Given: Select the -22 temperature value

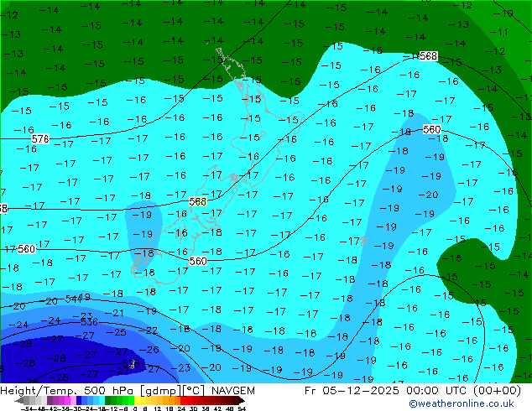Looking at the screenshot, I should point(148,330).
